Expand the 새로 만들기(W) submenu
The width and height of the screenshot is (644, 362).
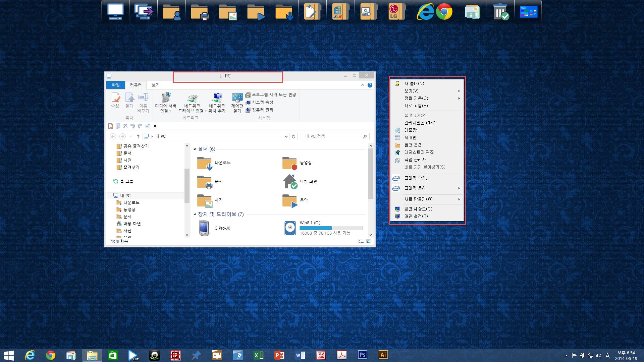tap(427, 199)
